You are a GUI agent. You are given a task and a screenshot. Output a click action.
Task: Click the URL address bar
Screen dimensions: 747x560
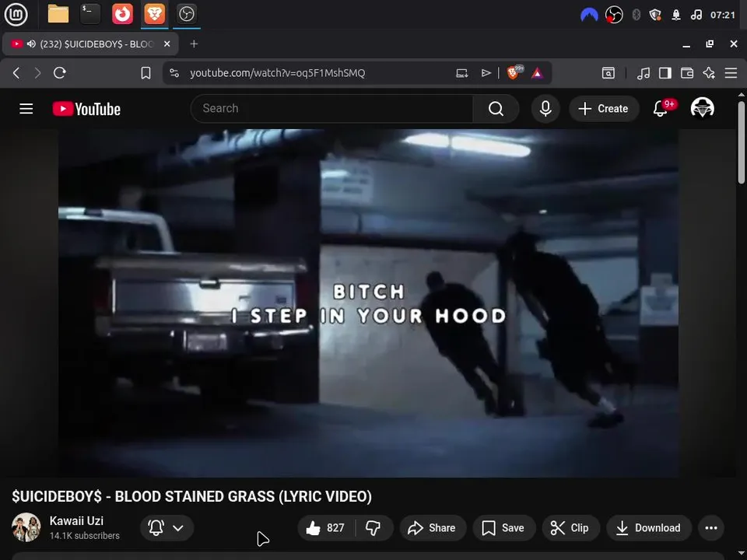tap(277, 73)
